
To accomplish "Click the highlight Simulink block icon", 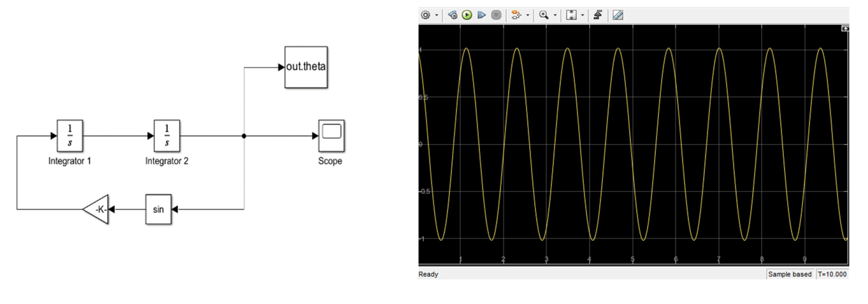I will coord(516,15).
